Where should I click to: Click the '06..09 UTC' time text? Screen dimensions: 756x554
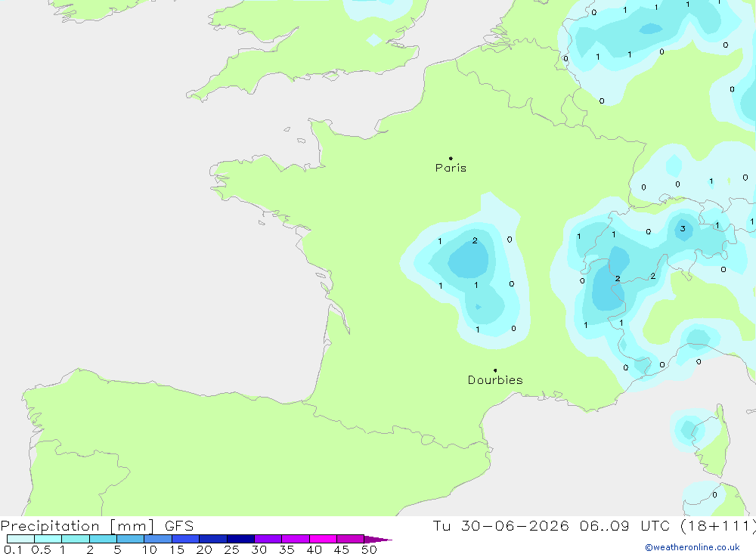(x=624, y=526)
